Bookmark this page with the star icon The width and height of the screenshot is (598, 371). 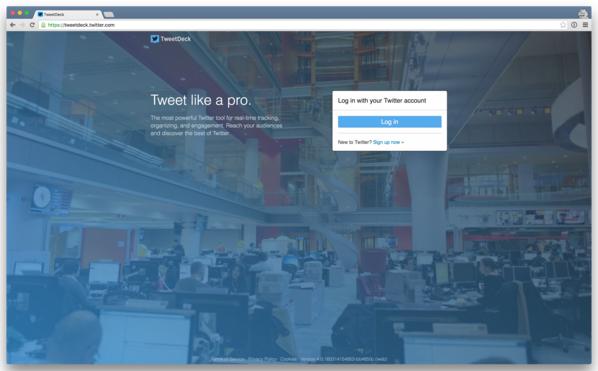point(563,25)
